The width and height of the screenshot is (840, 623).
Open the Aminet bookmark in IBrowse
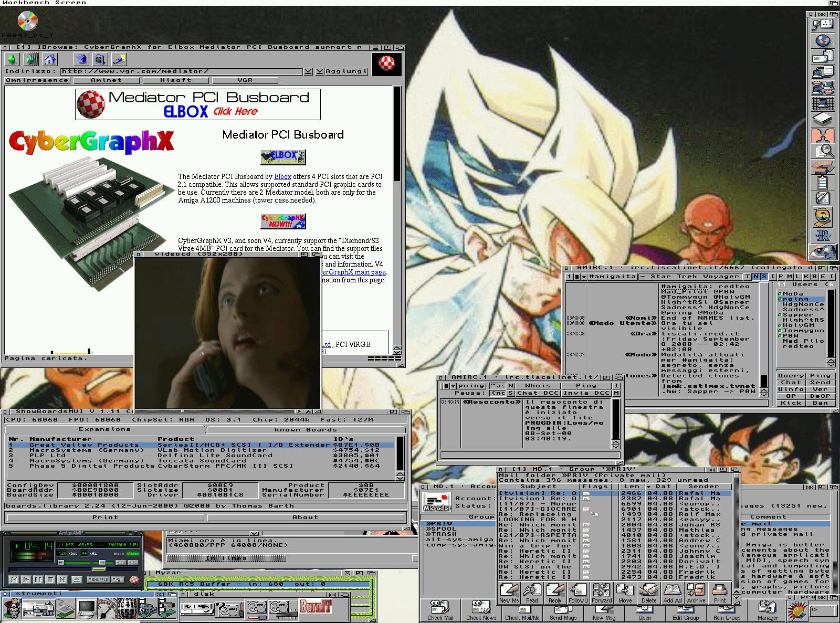pos(107,80)
